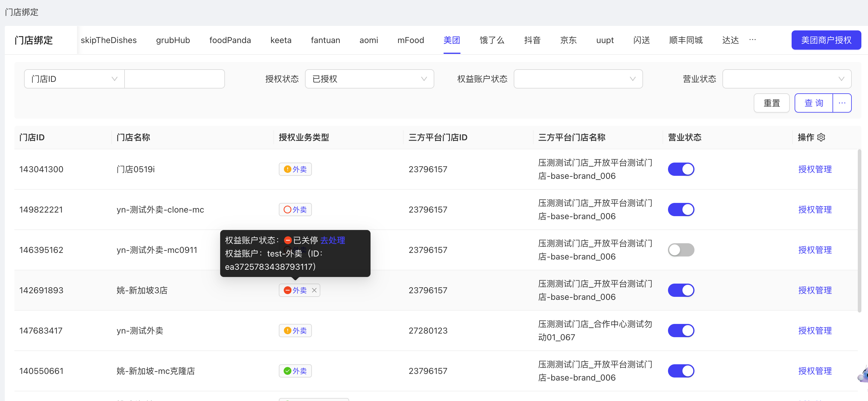This screenshot has width=868, height=401.
Task: Toggle business status for store 149822221
Action: [x=681, y=210]
